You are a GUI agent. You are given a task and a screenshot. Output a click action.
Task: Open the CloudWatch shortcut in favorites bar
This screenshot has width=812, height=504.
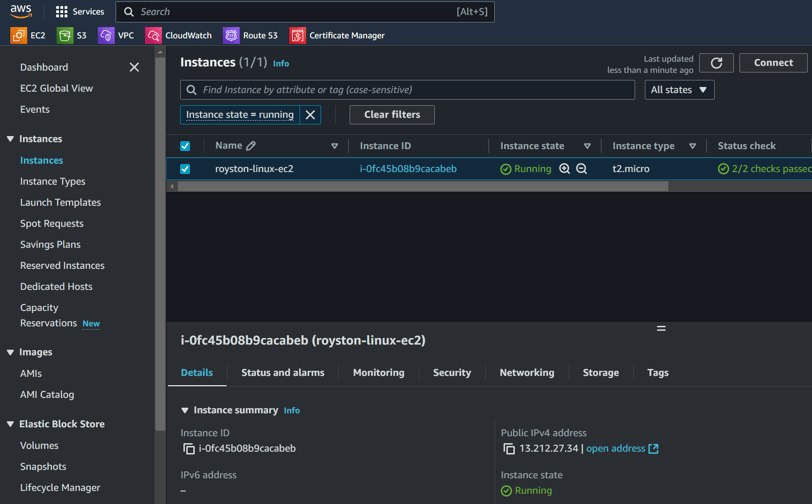(179, 35)
